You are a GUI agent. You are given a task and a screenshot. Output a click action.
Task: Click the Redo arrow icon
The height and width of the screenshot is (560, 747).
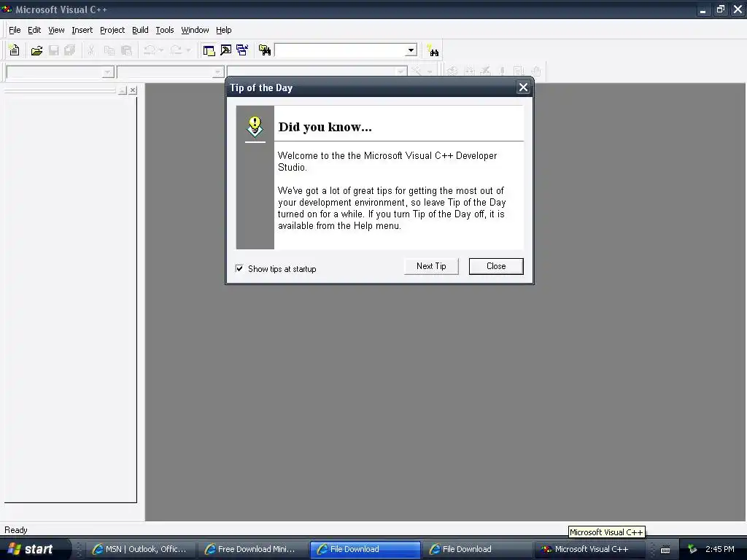(x=176, y=50)
